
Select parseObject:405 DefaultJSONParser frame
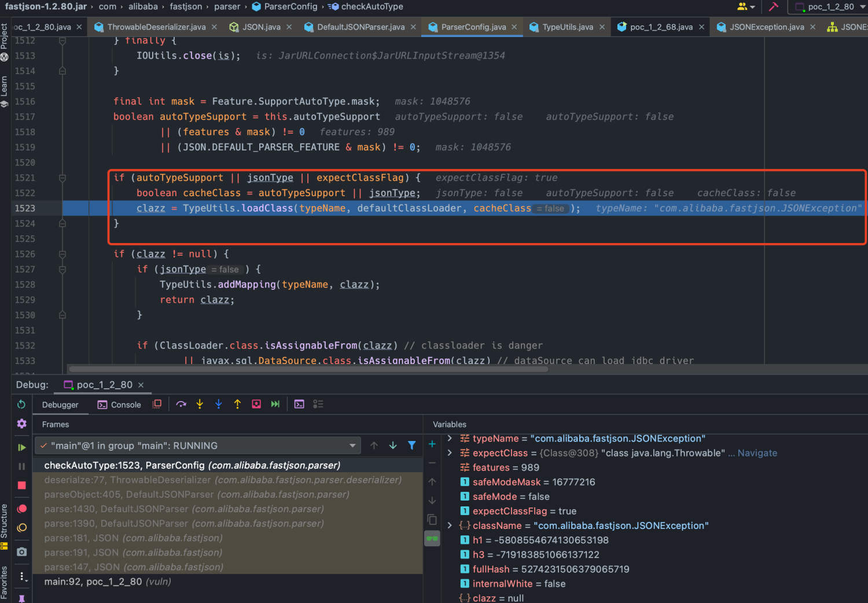[229, 494]
